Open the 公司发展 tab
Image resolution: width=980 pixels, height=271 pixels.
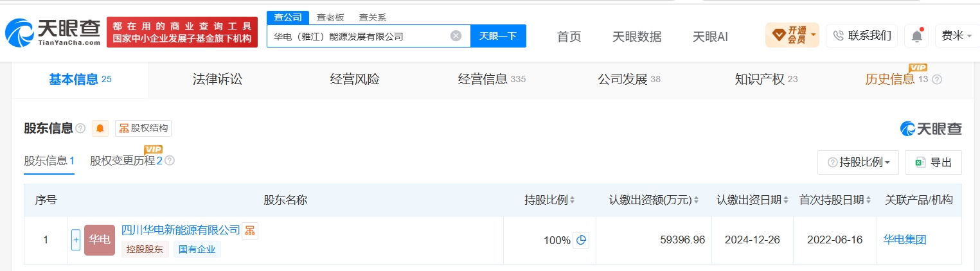click(x=628, y=80)
